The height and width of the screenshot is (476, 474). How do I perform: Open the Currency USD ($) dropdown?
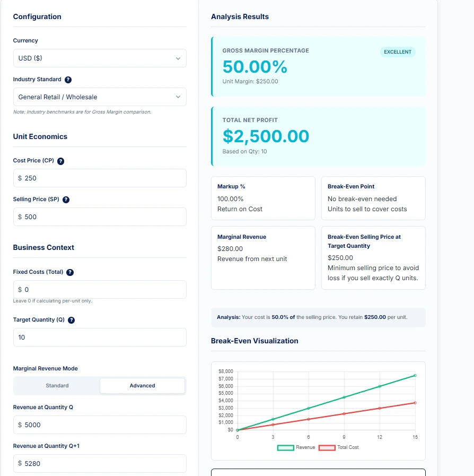tap(100, 58)
